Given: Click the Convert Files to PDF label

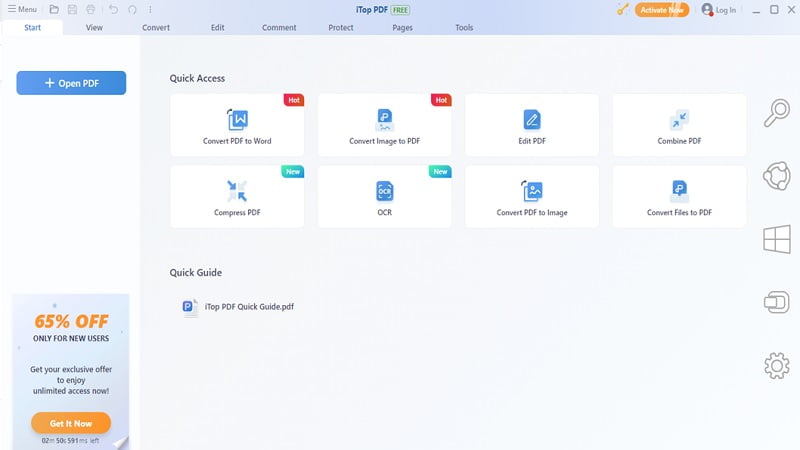Looking at the screenshot, I should [679, 212].
